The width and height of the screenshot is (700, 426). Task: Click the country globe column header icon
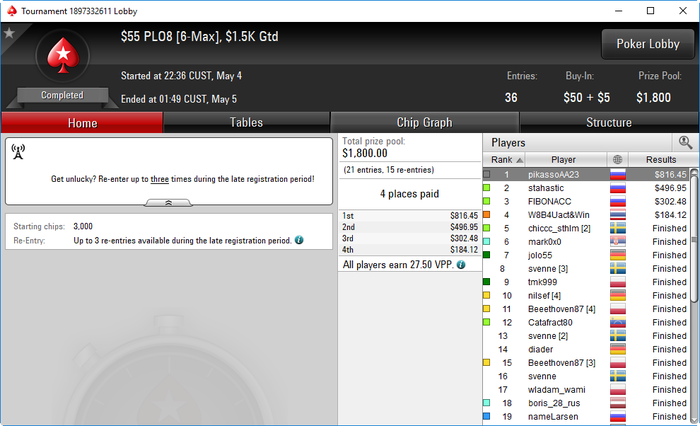click(617, 159)
